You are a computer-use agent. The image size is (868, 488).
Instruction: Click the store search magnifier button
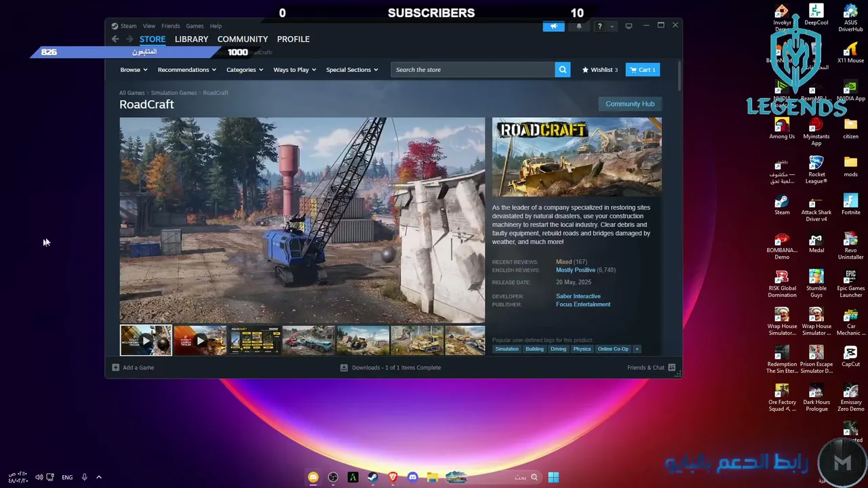coord(562,70)
